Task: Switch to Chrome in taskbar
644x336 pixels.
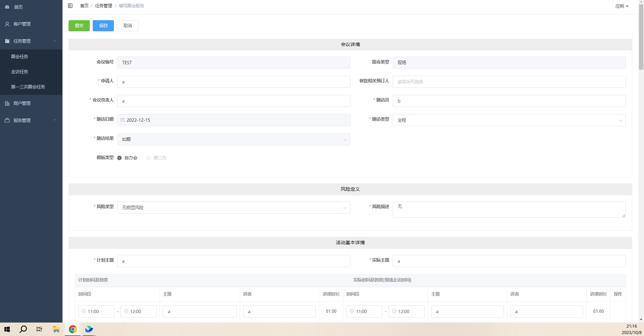Action: tap(73, 329)
